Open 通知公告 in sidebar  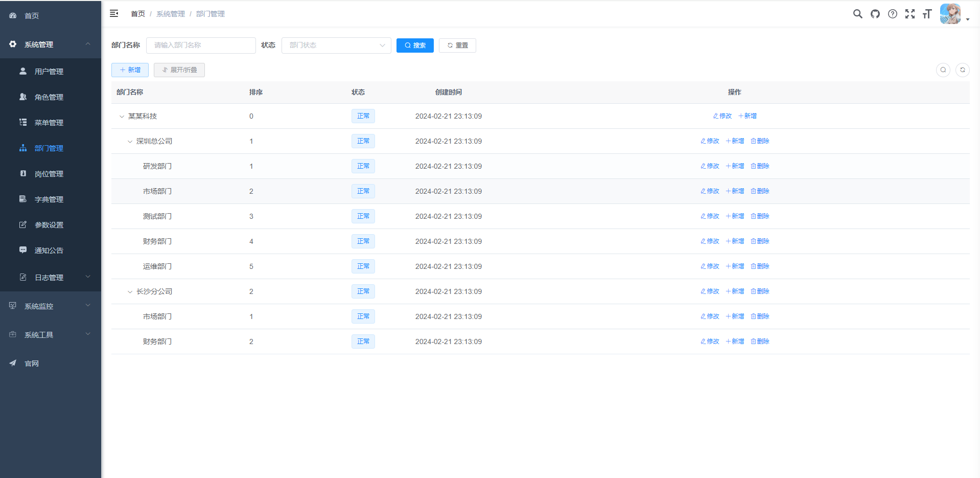[51, 251]
